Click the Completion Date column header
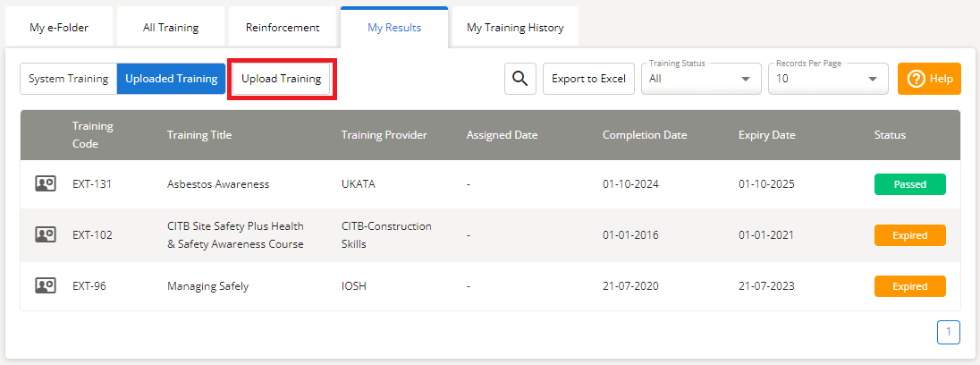The image size is (980, 365). click(x=645, y=135)
